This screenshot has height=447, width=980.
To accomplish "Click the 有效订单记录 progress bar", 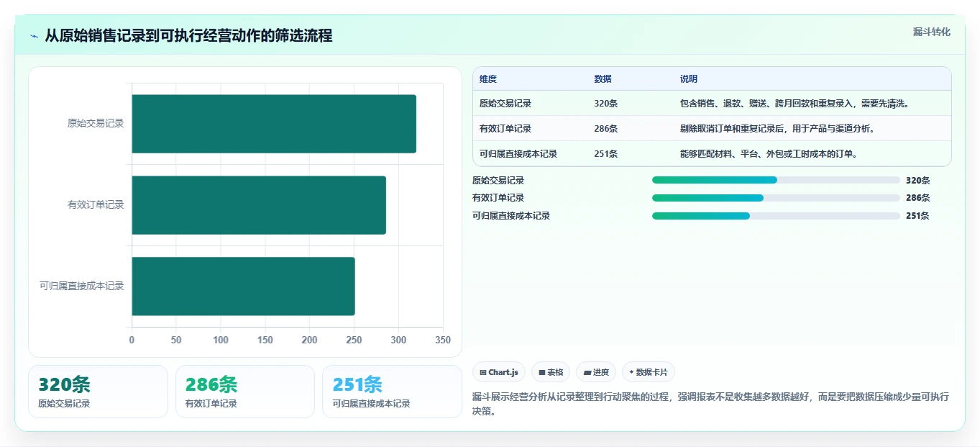I will [x=776, y=198].
